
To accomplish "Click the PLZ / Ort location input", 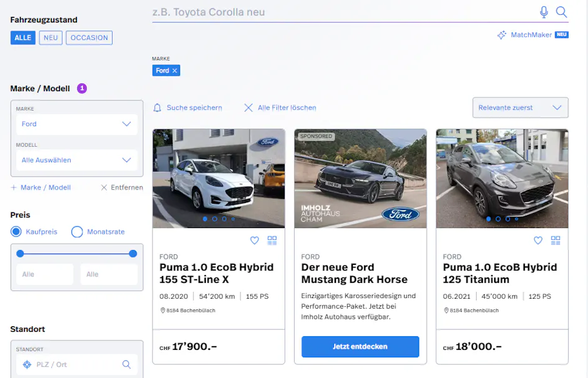I will (x=77, y=364).
